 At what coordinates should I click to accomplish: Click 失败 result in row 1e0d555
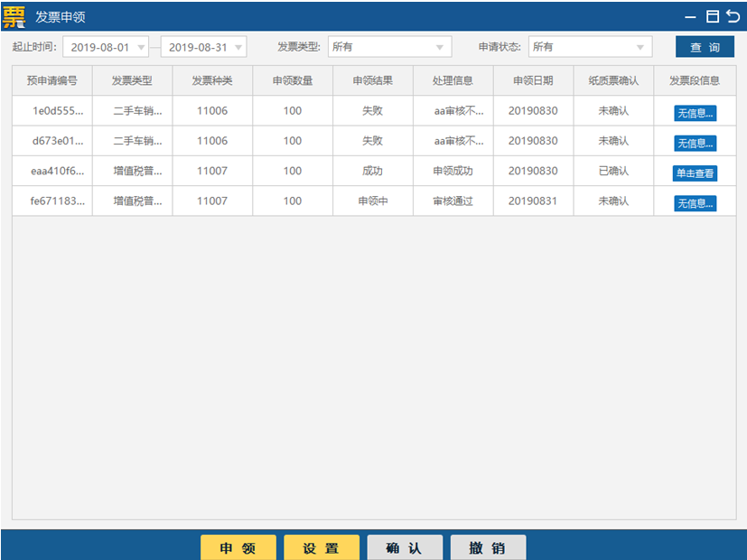(372, 111)
